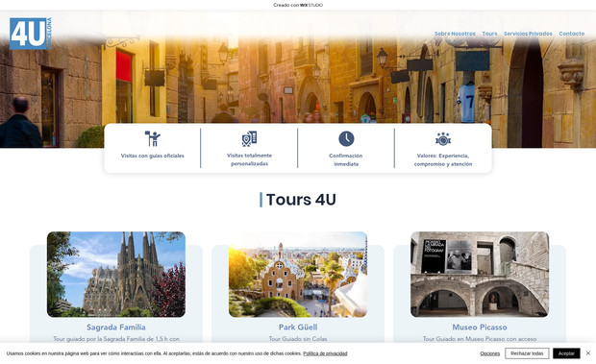Click the Sagrada Familia photo

pyautogui.click(x=116, y=275)
